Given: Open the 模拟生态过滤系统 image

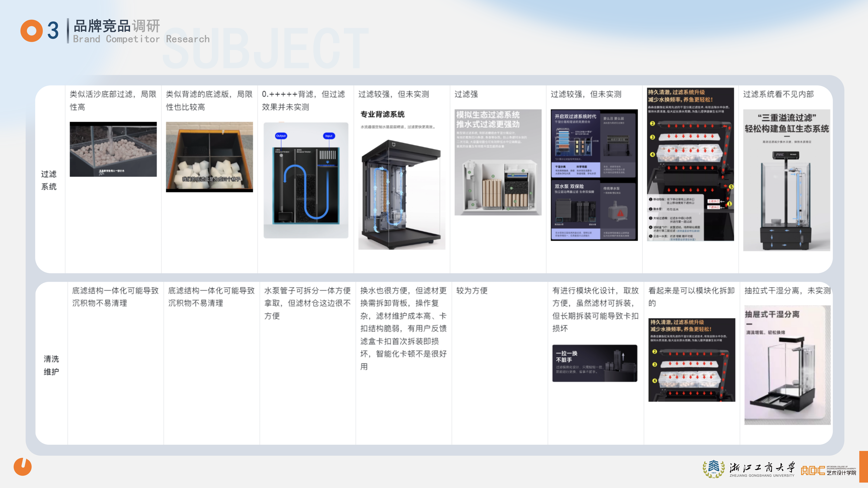Looking at the screenshot, I should pos(498,162).
